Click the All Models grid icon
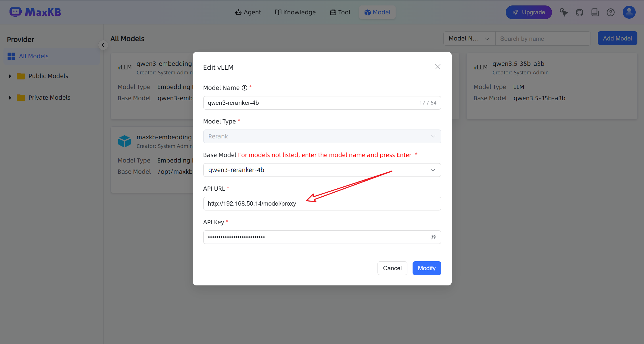 pos(11,56)
